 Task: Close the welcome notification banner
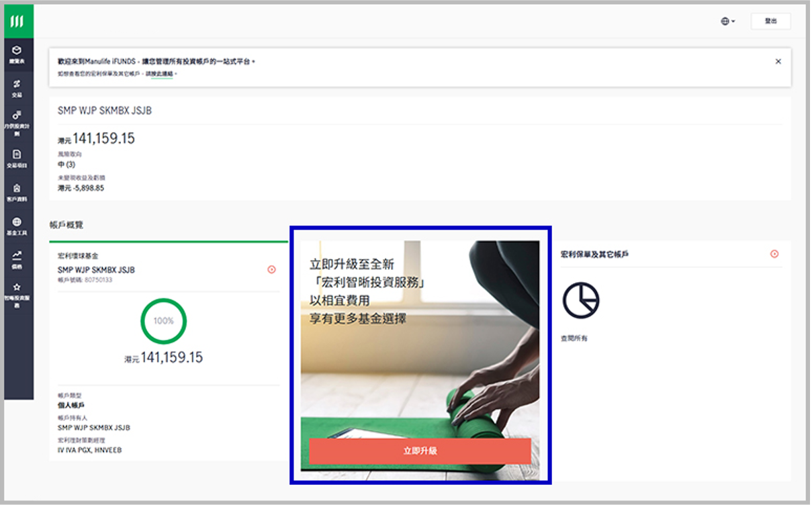coord(778,61)
